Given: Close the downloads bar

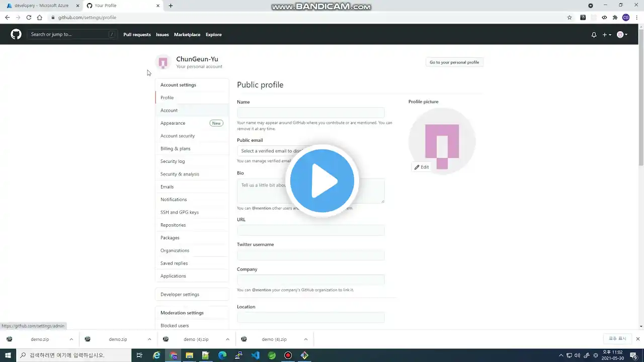Looking at the screenshot, I should point(638,339).
